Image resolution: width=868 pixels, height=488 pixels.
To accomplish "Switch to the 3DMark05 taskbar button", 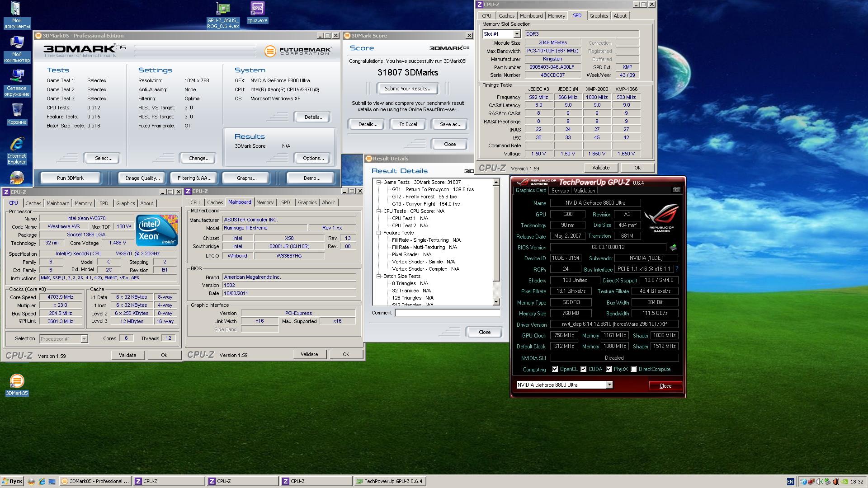I will tap(95, 482).
